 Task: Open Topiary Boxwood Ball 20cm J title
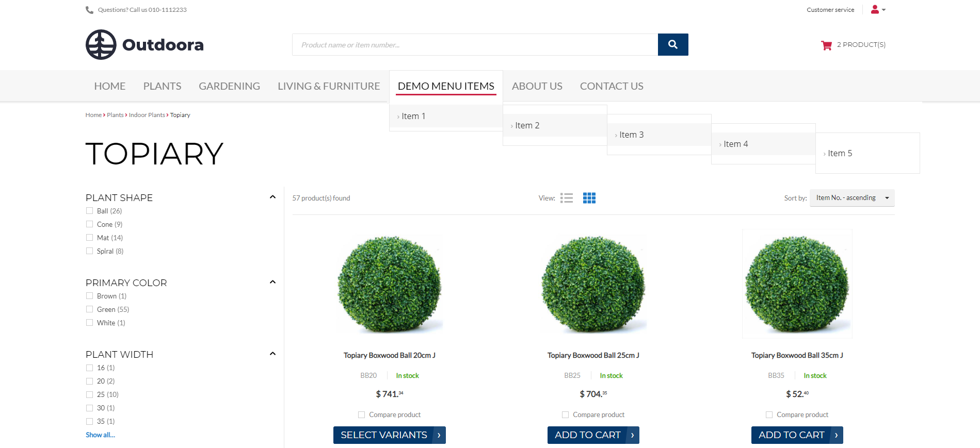pyautogui.click(x=390, y=355)
